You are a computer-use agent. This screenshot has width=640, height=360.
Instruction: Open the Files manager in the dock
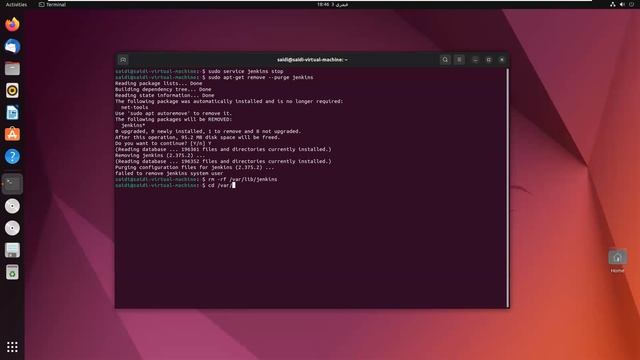pos(12,69)
